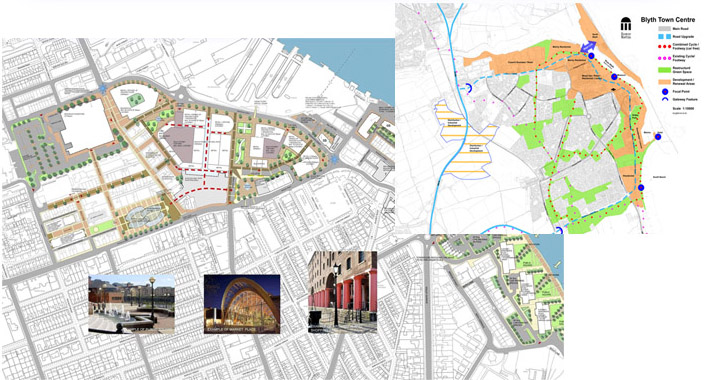This screenshot has width=705, height=380.
Task: Open the red-columned warehouse photo
Action: [x=343, y=292]
